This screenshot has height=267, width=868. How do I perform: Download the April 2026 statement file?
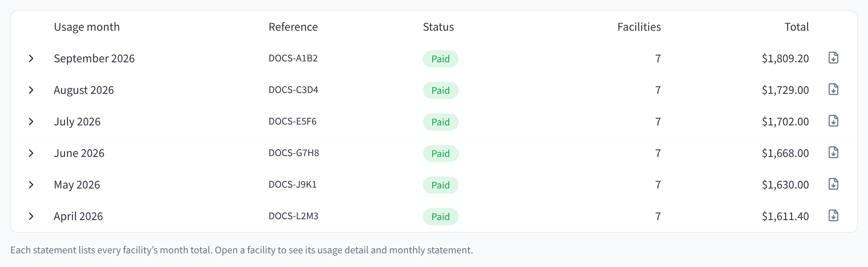tap(833, 215)
